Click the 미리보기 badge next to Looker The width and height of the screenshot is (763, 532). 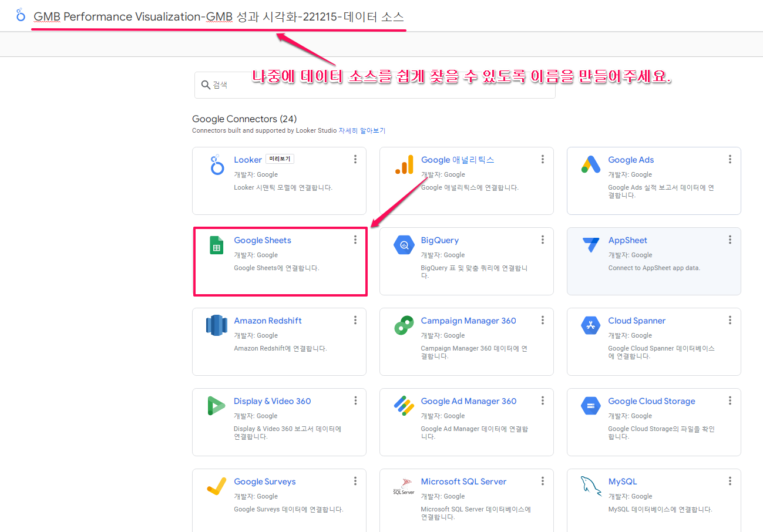coord(280,159)
